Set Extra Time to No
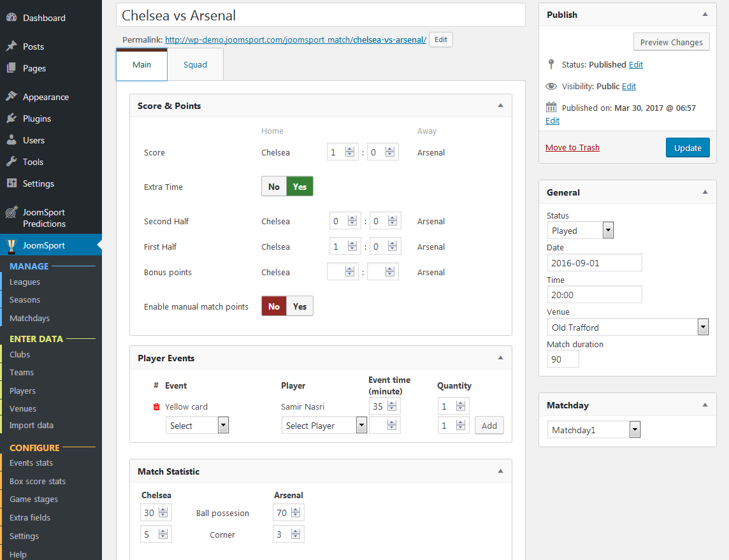Viewport: 729px width, 560px height. pos(274,187)
